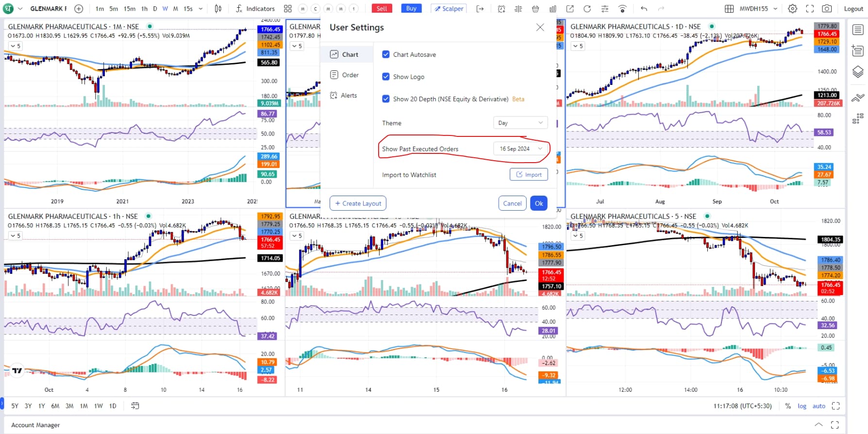The width and height of the screenshot is (868, 434).
Task: Click the go-to-date calendar icon in bottom bar
Action: (x=135, y=406)
